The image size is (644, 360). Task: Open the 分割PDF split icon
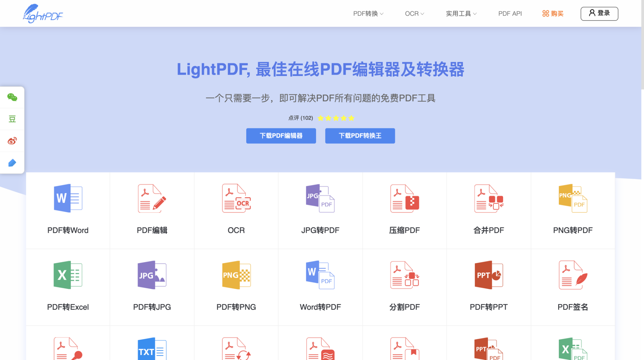point(405,275)
